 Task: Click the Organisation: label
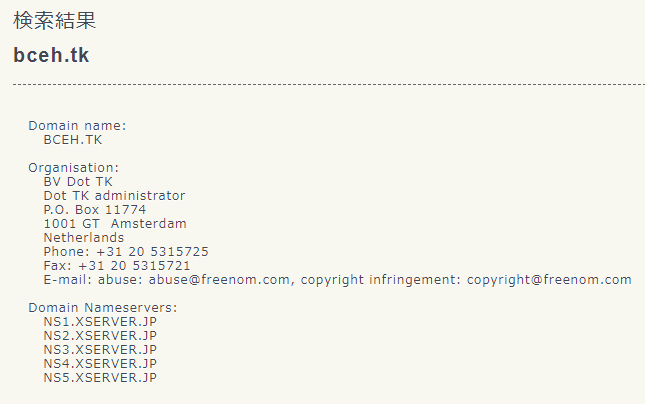tap(74, 168)
